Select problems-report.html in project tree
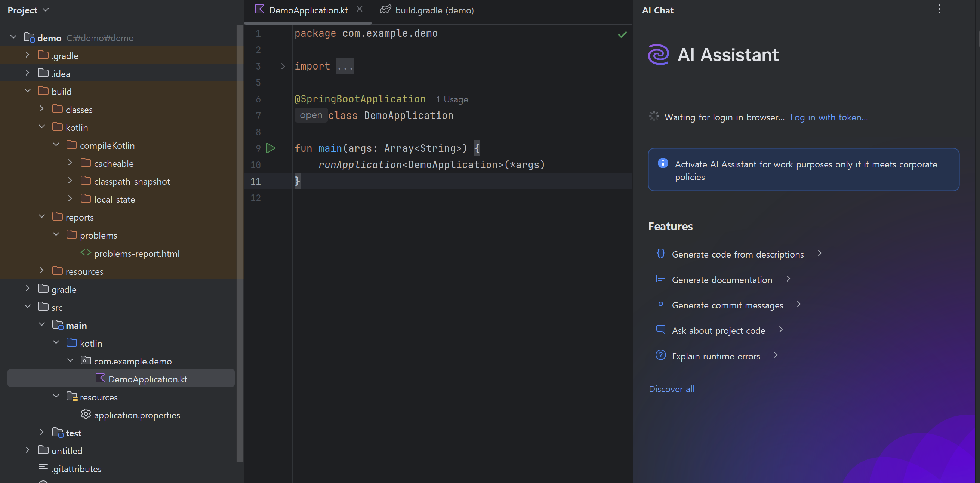Viewport: 980px width, 483px height. click(x=136, y=253)
